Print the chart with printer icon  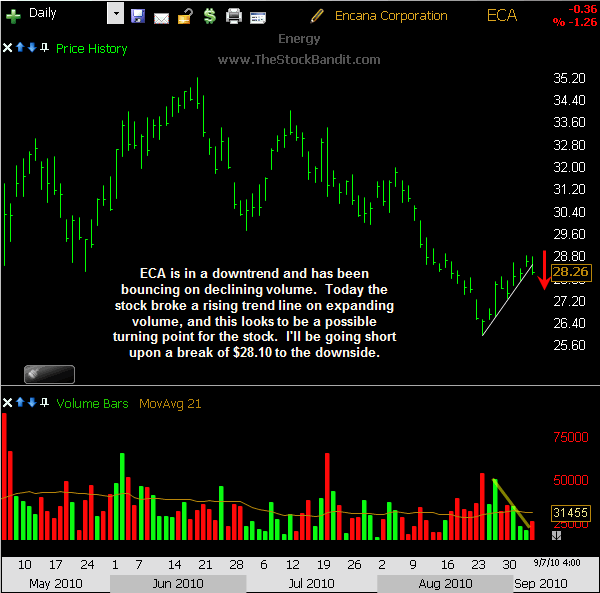tap(234, 16)
